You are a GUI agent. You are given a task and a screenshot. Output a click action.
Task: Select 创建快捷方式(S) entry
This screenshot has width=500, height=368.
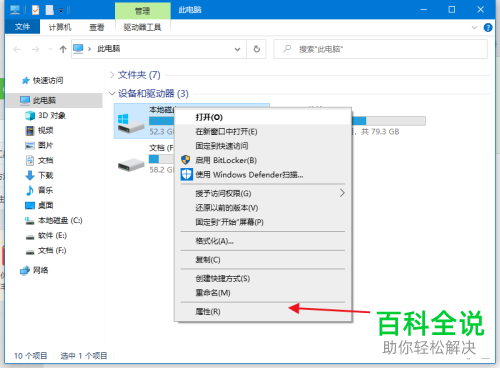click(263, 279)
